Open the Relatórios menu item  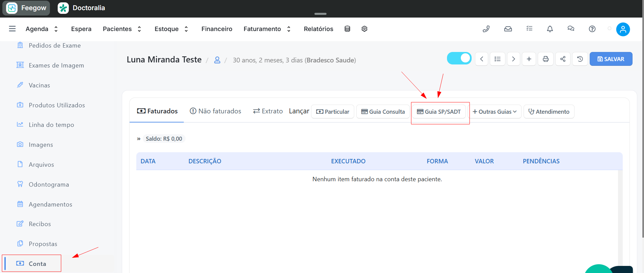(318, 29)
